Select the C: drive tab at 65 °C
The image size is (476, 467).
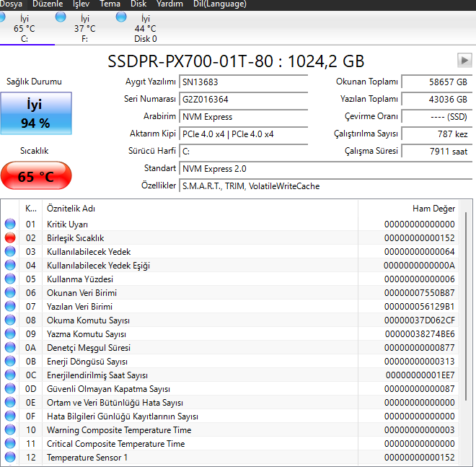click(x=25, y=29)
